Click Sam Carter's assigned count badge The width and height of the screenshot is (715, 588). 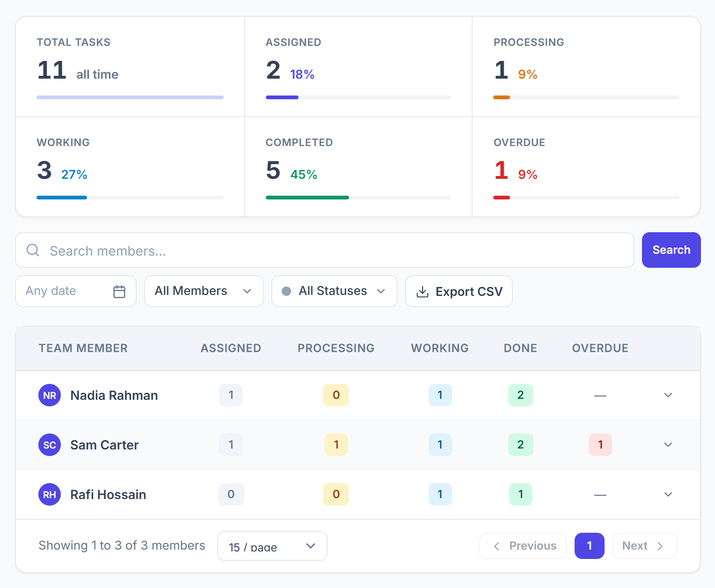point(231,445)
